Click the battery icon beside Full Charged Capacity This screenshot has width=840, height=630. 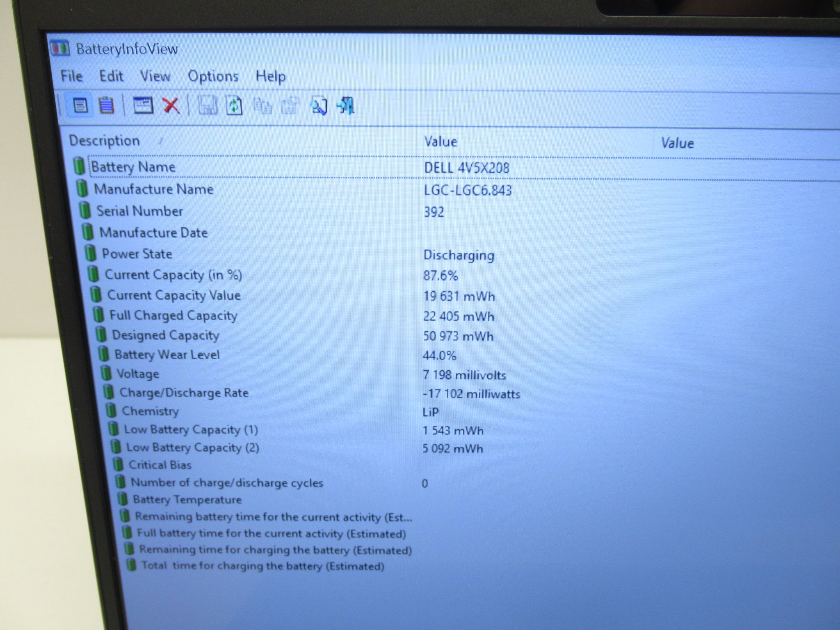pos(98,315)
